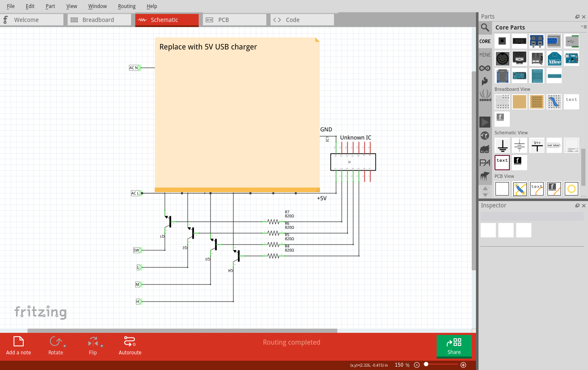Image resolution: width=588 pixels, height=370 pixels.
Task: Click the canvas horizontal scrollbar
Action: 182,331
